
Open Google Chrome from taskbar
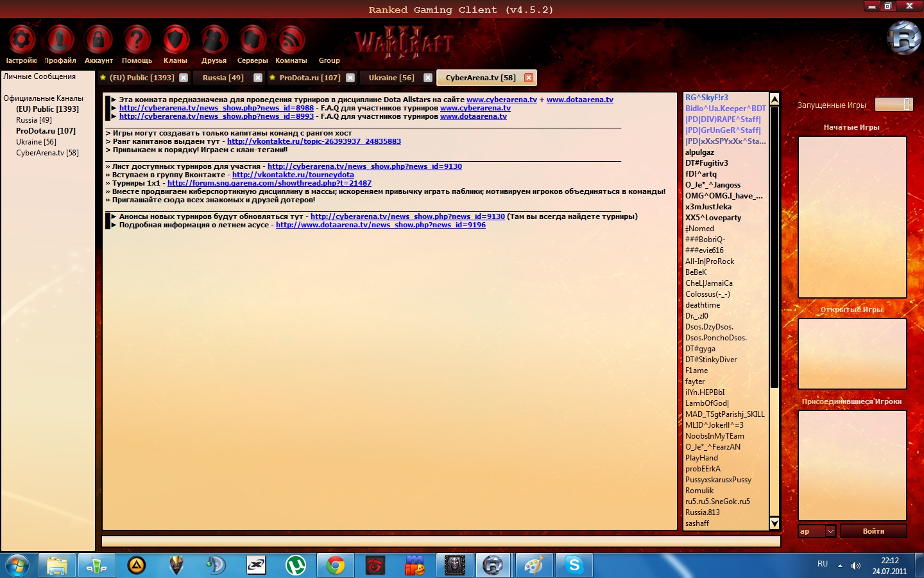pos(335,566)
